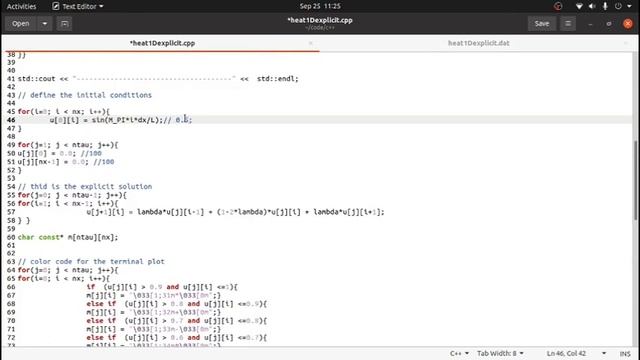Image resolution: width=640 pixels, height=360 pixels.
Task: Create a new document tab icon
Action: tap(64, 24)
